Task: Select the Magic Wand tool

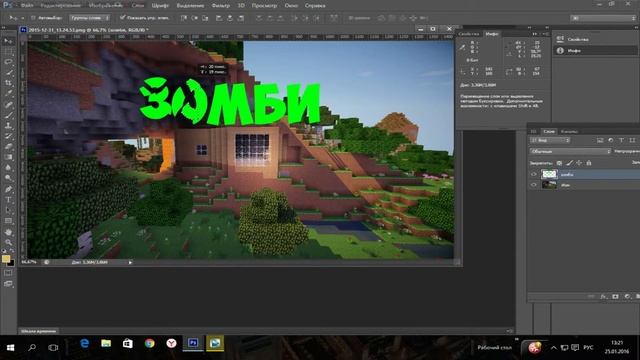Action: tap(8, 73)
